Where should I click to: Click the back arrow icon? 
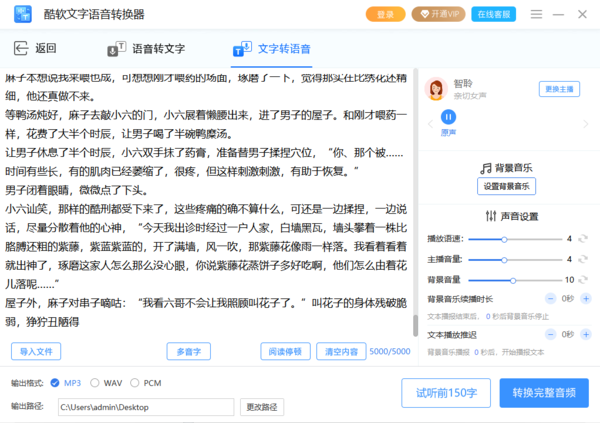click(20, 49)
